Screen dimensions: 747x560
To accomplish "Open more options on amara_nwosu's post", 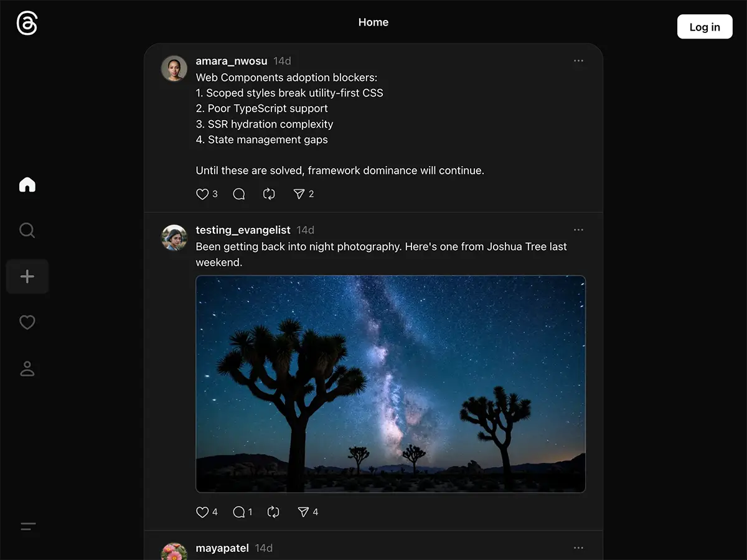I will point(578,60).
